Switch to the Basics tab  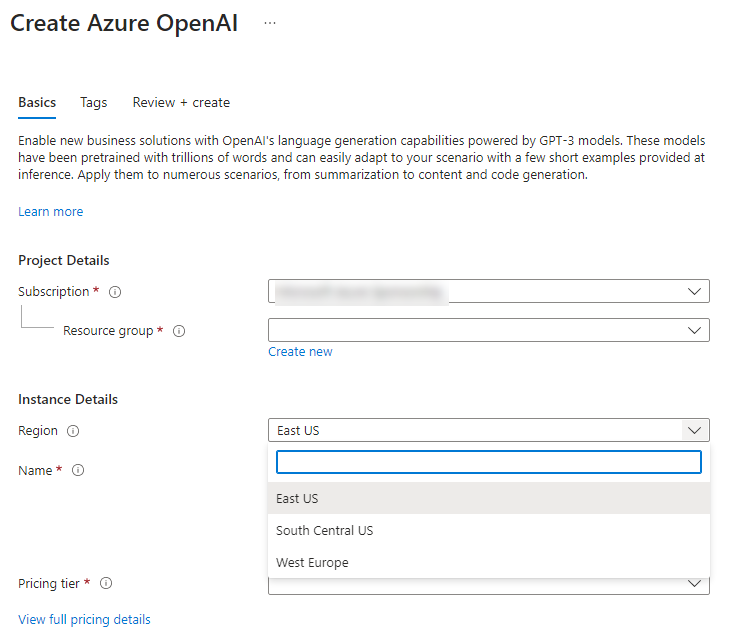tap(37, 103)
